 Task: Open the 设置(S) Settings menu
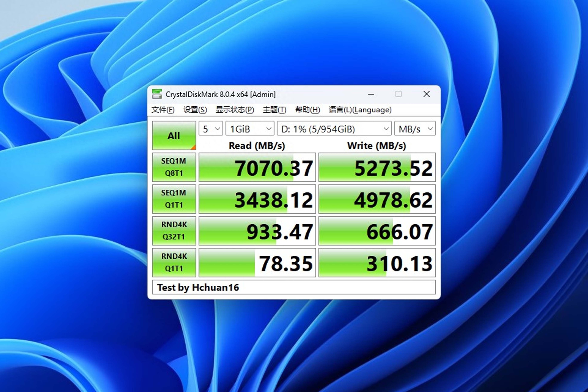pyautogui.click(x=195, y=110)
